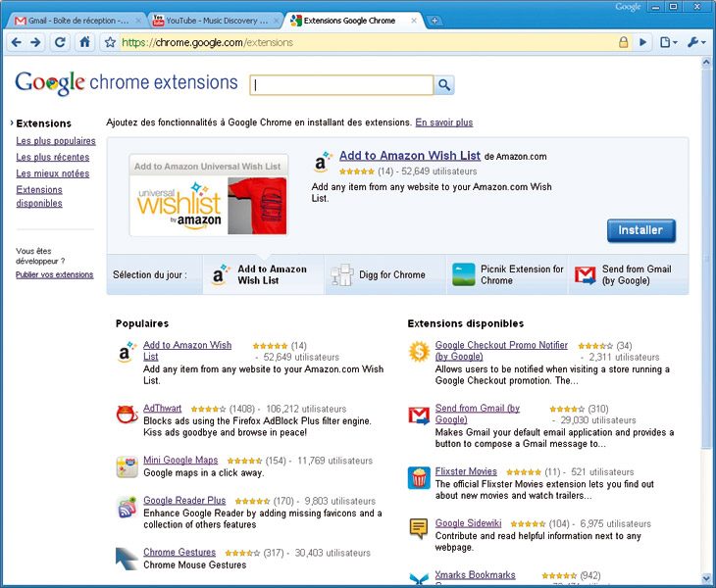Click the Google chrome extensions logo
The width and height of the screenshot is (716, 588).
click(x=127, y=83)
